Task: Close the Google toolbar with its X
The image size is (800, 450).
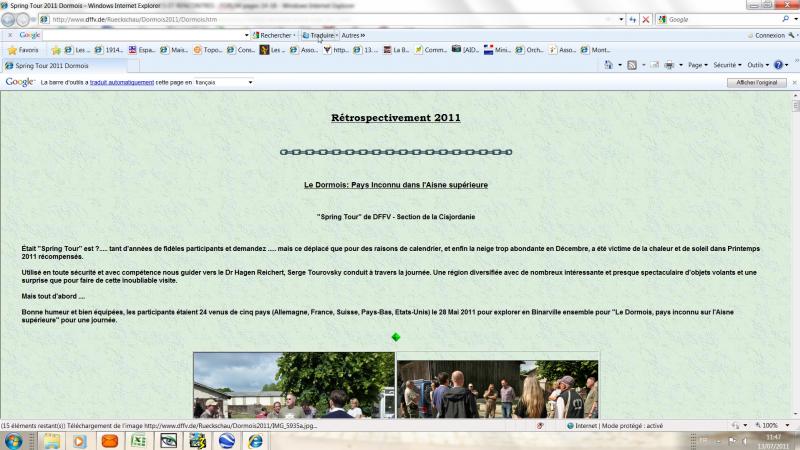Action: click(10, 35)
